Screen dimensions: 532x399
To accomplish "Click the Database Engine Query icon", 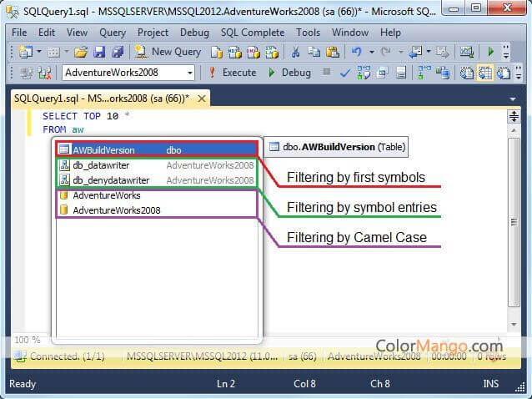I will click(x=217, y=52).
